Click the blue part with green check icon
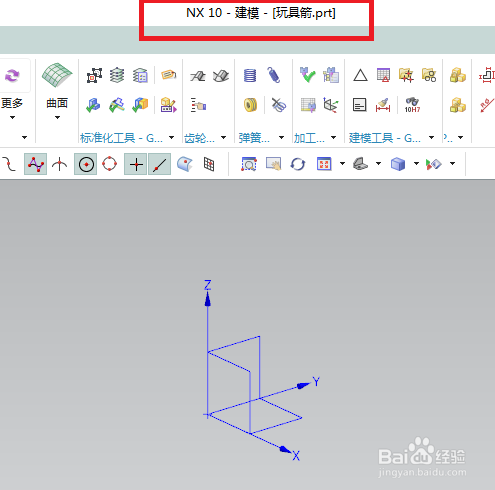Screen dimensions: 495x490 [93, 105]
